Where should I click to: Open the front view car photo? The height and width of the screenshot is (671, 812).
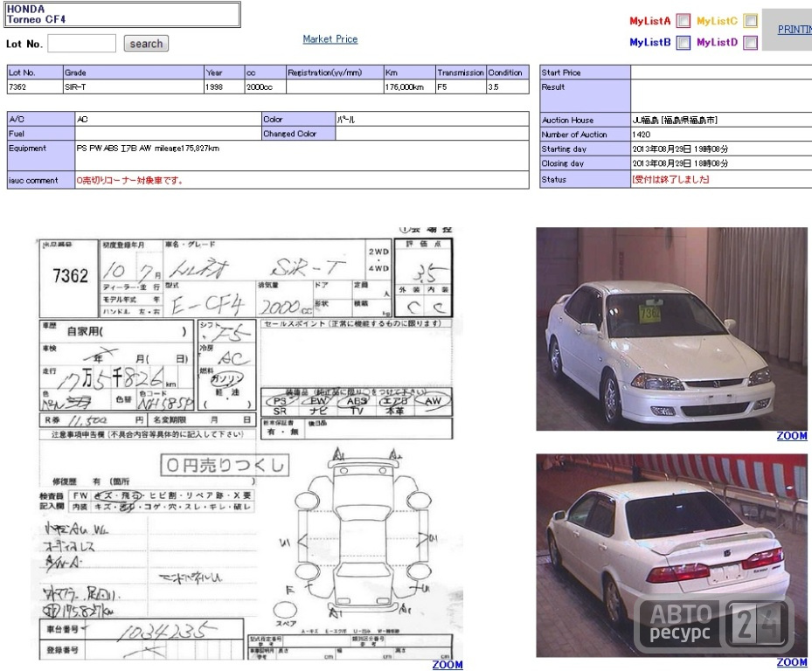coord(671,329)
